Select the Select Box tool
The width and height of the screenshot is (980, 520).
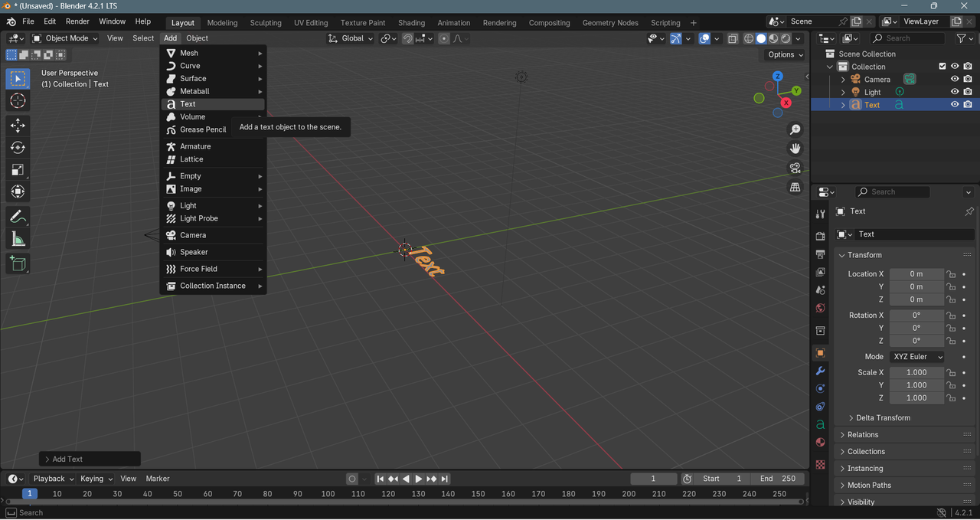pos(18,78)
